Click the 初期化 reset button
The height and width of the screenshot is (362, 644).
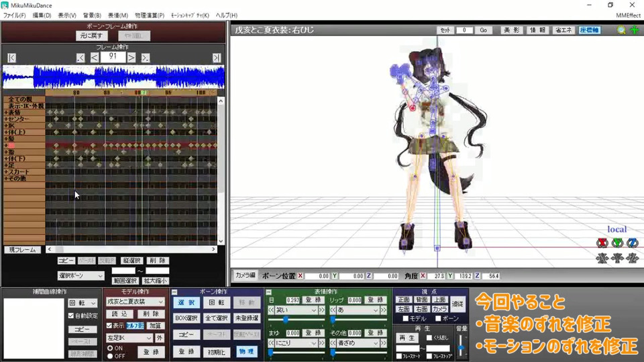pos(217,352)
